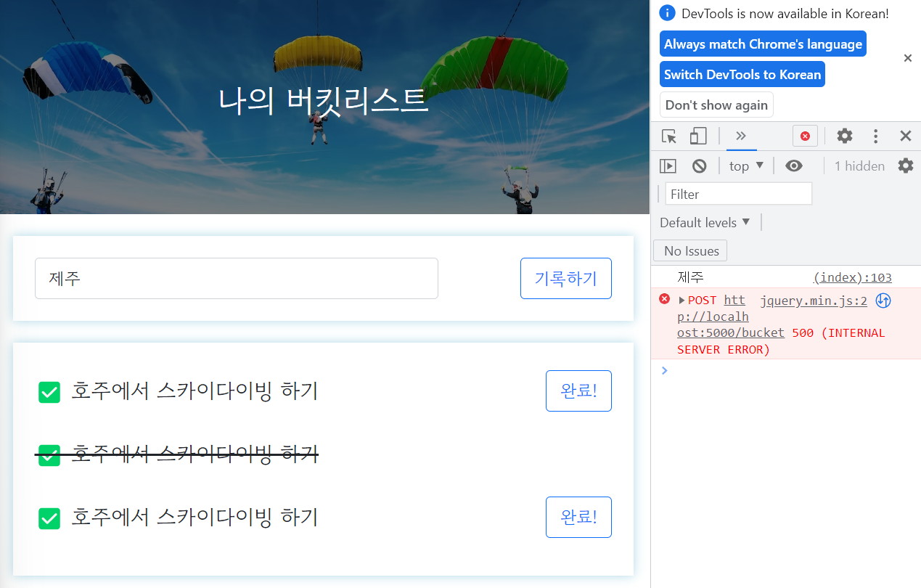Create a live expression with the eye icon
The height and width of the screenshot is (588, 921).
794,166
